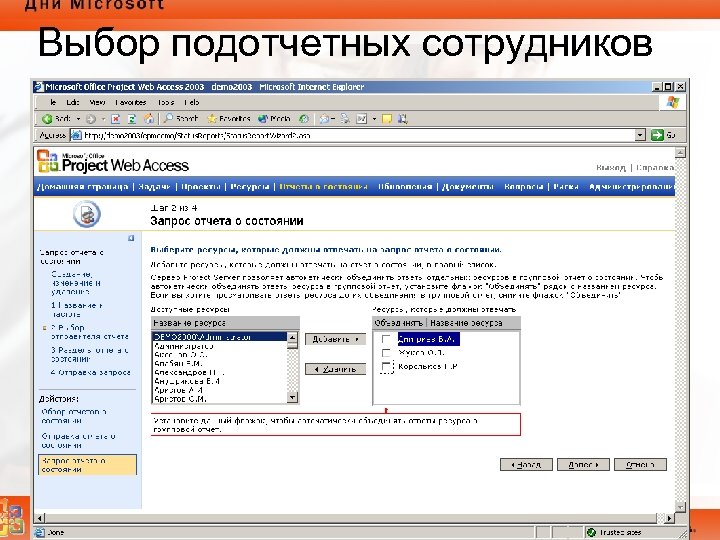Open Отправка запроса step link
This screenshot has height=540, width=720.
click(x=90, y=372)
